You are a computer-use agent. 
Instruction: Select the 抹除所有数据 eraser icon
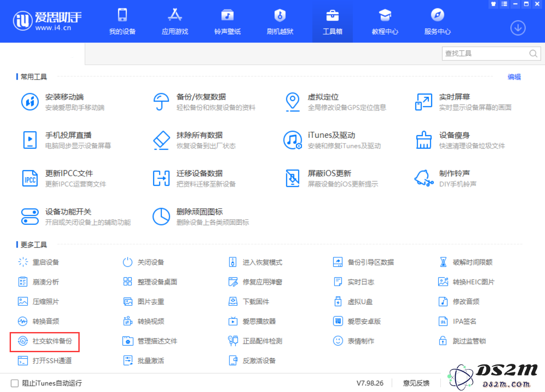[x=162, y=140]
